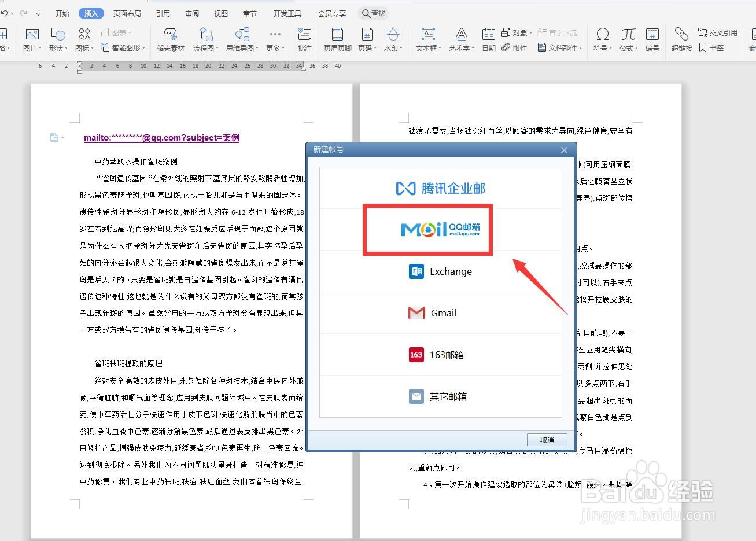Click 取消 to cancel new account
Image resolution: width=756 pixels, height=541 pixels.
tap(547, 440)
